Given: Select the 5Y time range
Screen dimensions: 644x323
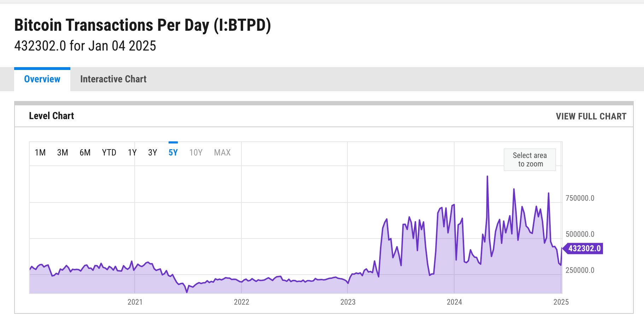Looking at the screenshot, I should (x=173, y=153).
